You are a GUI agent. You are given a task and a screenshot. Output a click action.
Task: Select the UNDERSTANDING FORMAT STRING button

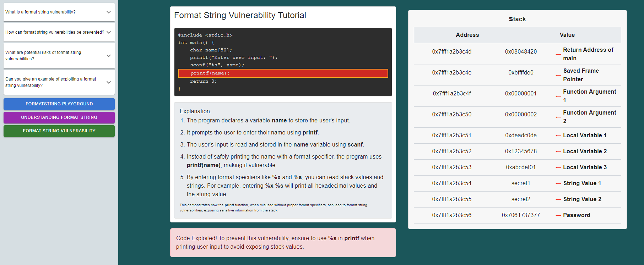tap(59, 117)
